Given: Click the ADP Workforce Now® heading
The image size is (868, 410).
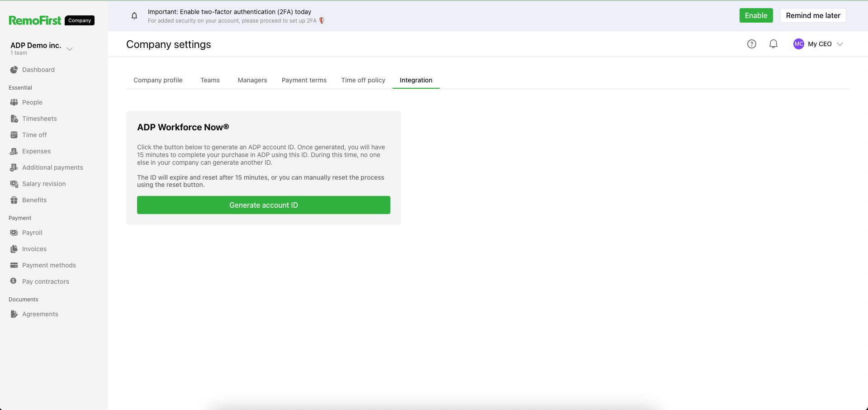Looking at the screenshot, I should click(x=183, y=127).
